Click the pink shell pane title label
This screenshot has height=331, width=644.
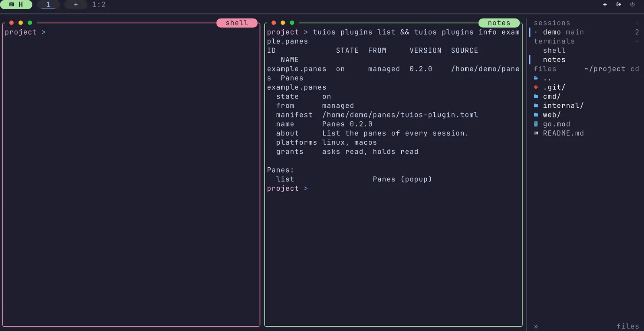237,23
